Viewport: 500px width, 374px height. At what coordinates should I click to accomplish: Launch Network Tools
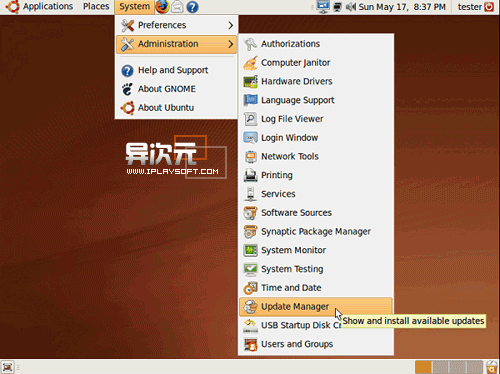[316, 156]
